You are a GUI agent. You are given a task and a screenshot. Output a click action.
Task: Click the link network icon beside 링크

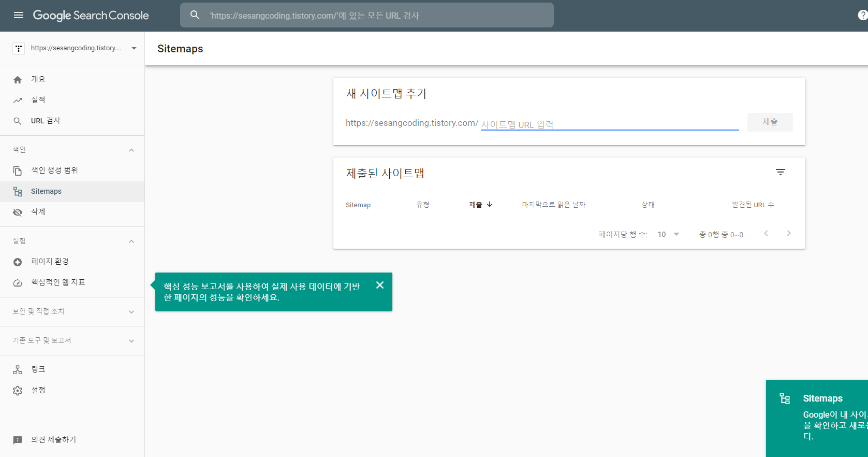18,369
